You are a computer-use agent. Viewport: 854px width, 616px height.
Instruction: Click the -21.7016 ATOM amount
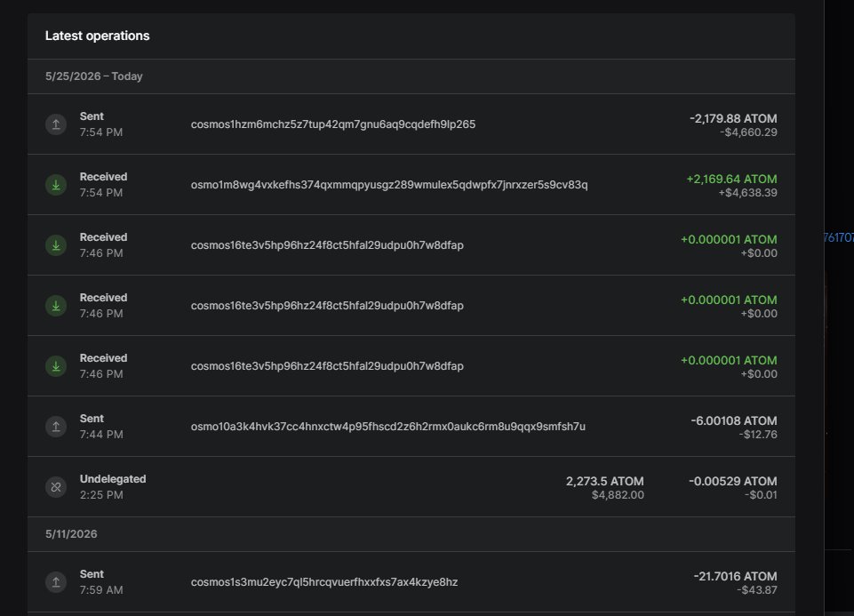pyautogui.click(x=735, y=576)
